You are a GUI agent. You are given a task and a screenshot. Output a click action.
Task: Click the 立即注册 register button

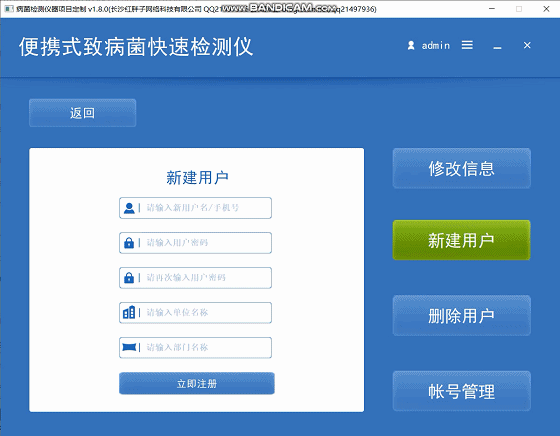coord(197,384)
